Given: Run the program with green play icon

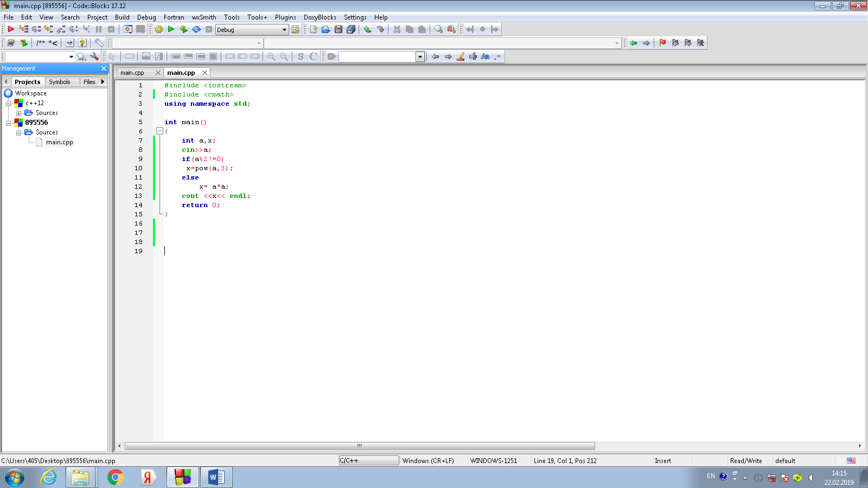Looking at the screenshot, I should click(x=171, y=29).
